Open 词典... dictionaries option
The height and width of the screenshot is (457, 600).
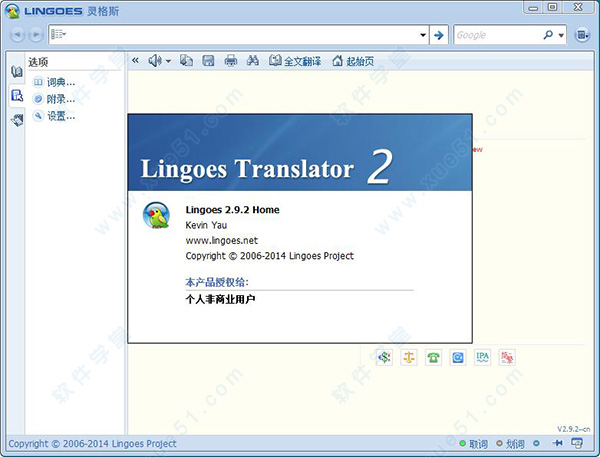point(54,82)
